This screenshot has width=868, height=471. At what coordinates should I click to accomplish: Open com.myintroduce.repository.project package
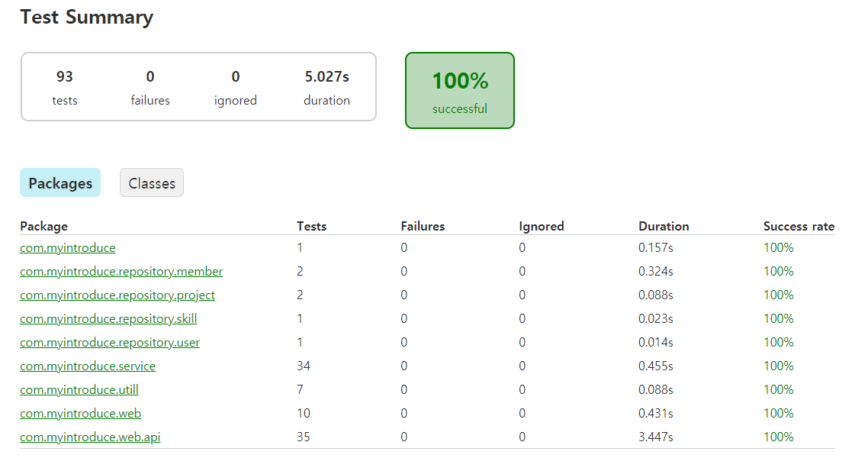(x=117, y=295)
